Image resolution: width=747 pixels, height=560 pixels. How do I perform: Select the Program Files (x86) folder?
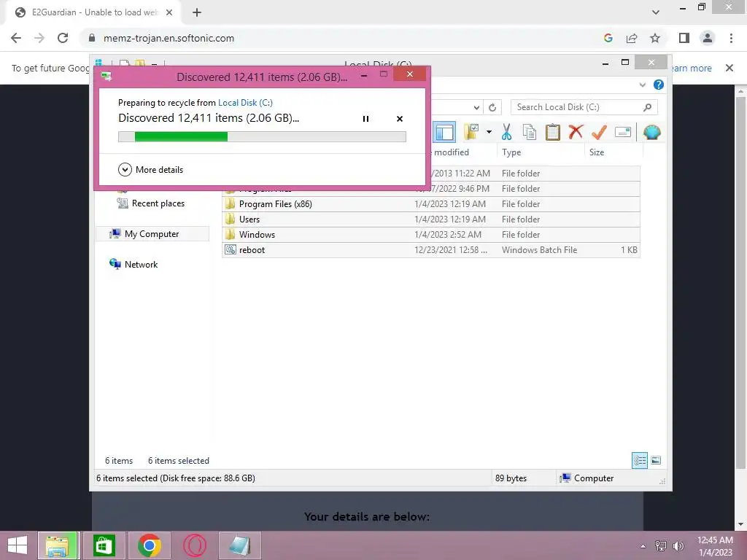point(430,204)
